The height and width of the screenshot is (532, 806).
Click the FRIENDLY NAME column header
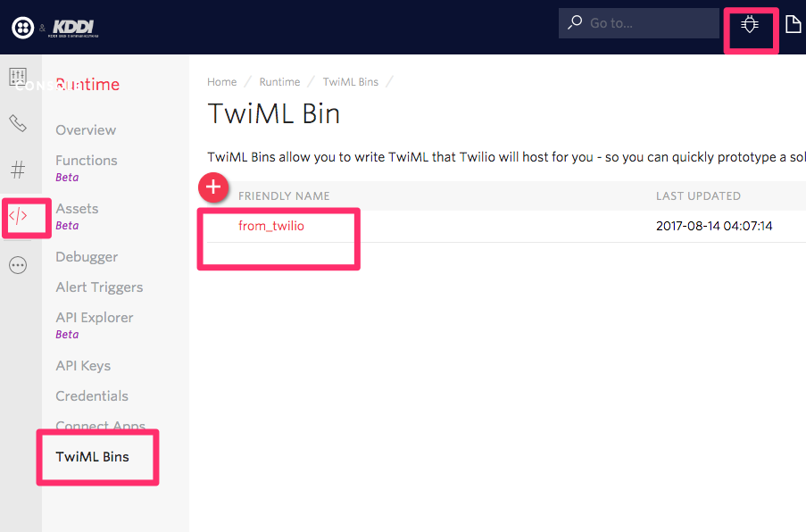284,195
